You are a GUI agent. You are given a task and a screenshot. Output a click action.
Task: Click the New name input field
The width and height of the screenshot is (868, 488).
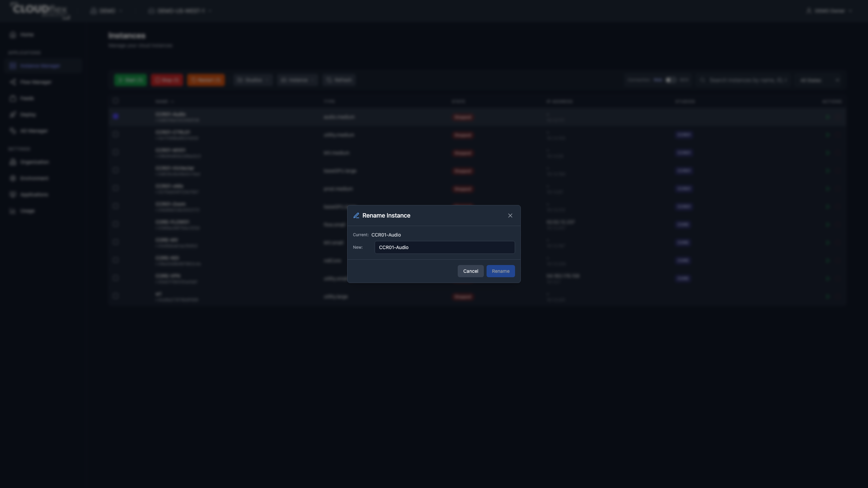click(445, 247)
